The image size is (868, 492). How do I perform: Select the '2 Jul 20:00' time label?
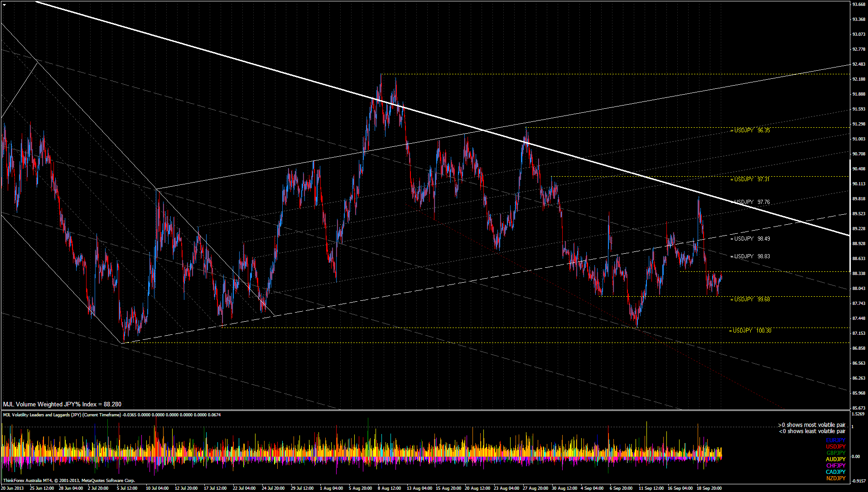(x=98, y=488)
